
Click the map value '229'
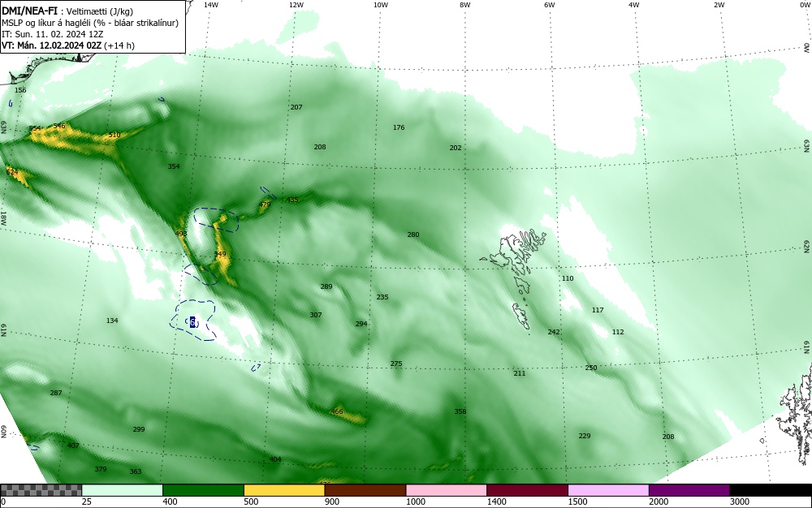584,436
